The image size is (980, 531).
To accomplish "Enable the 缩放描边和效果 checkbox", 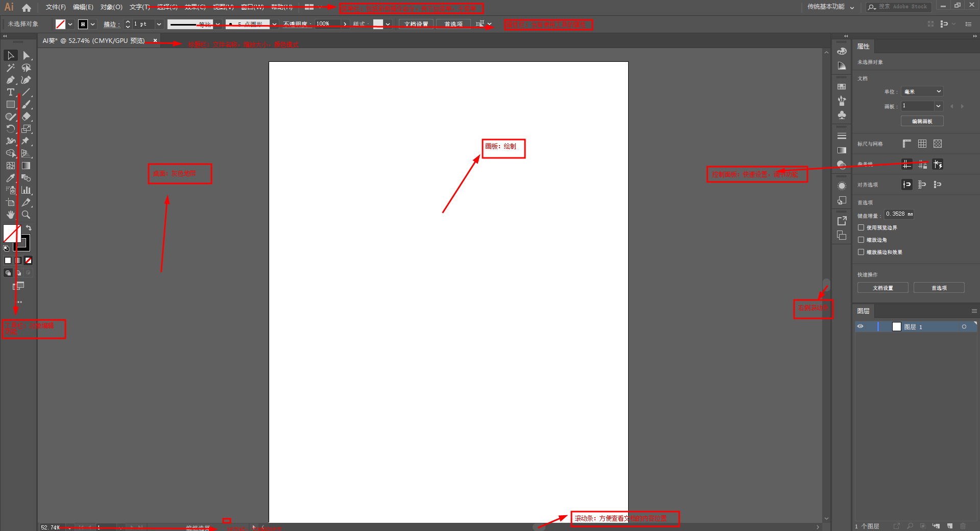I will click(x=862, y=252).
